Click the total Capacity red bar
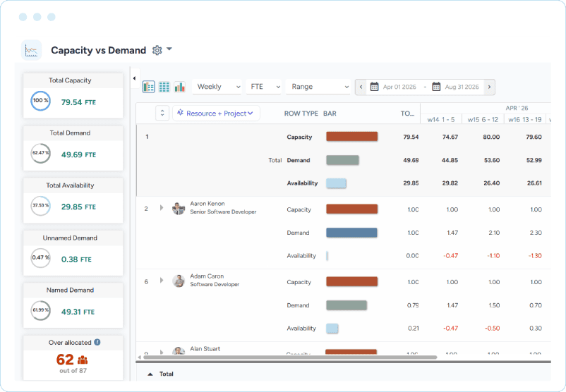The width and height of the screenshot is (566, 392). coord(352,136)
